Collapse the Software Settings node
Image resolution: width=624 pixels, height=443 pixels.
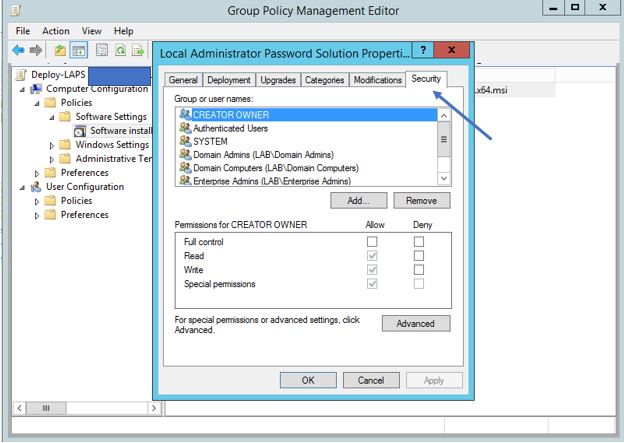pyautogui.click(x=52, y=118)
